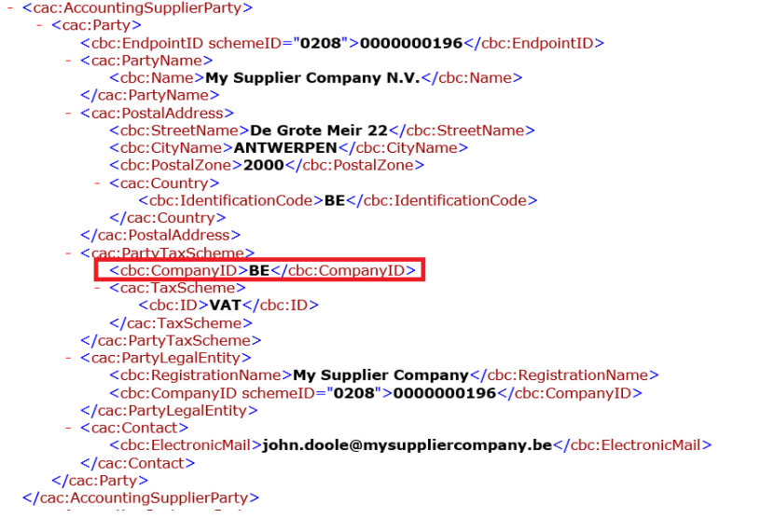774x532 pixels.
Task: Collapse the cac:Country element
Action: click(99, 184)
